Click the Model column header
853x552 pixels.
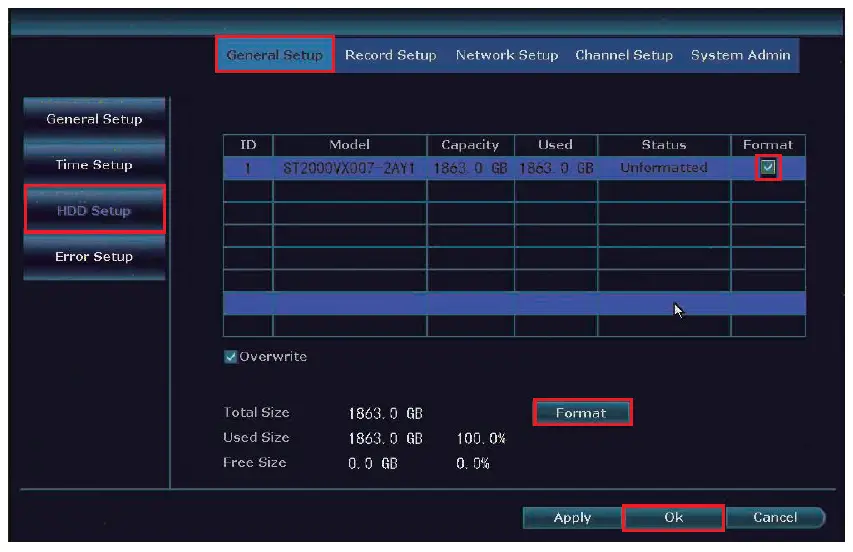(349, 145)
